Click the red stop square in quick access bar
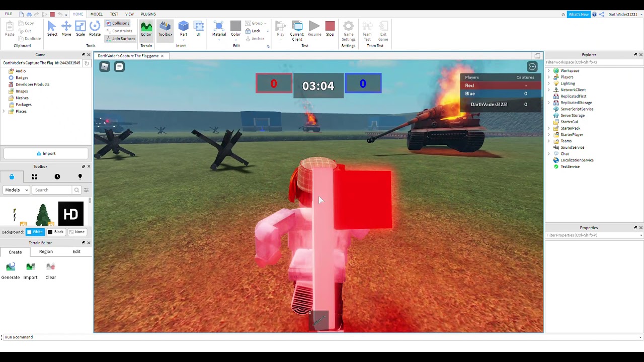This screenshot has width=644, height=362. click(x=52, y=14)
